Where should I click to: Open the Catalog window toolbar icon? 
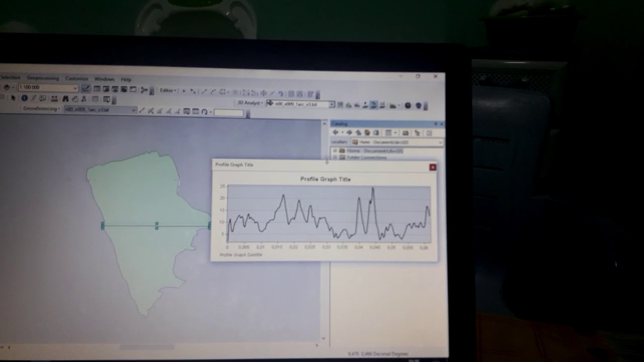pyautogui.click(x=106, y=89)
